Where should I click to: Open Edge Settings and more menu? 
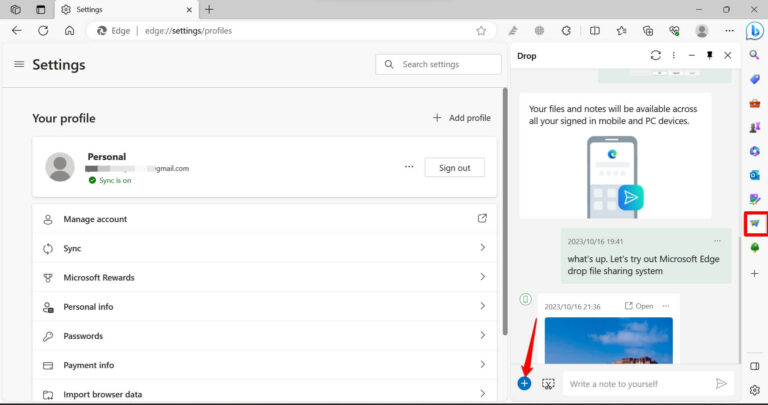pyautogui.click(x=729, y=31)
